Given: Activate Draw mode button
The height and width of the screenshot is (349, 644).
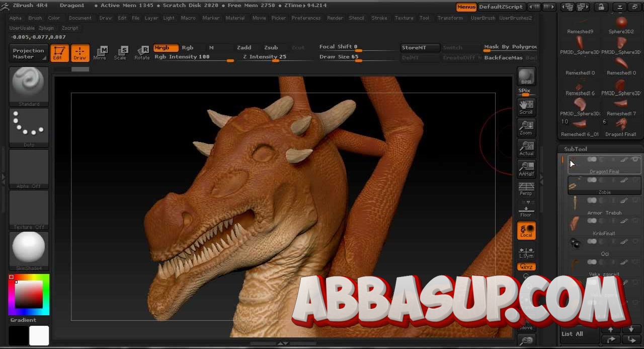Looking at the screenshot, I should tap(80, 53).
